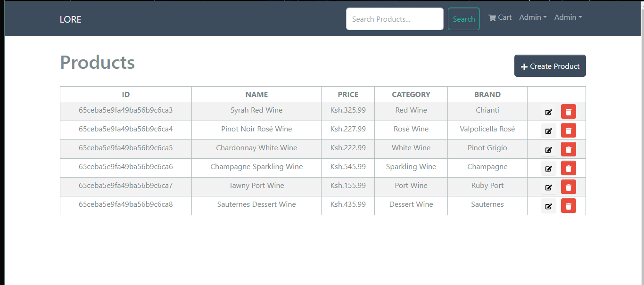Expand the first Admin dropdown menu
Viewport: 644px width, 285px height.
533,17
